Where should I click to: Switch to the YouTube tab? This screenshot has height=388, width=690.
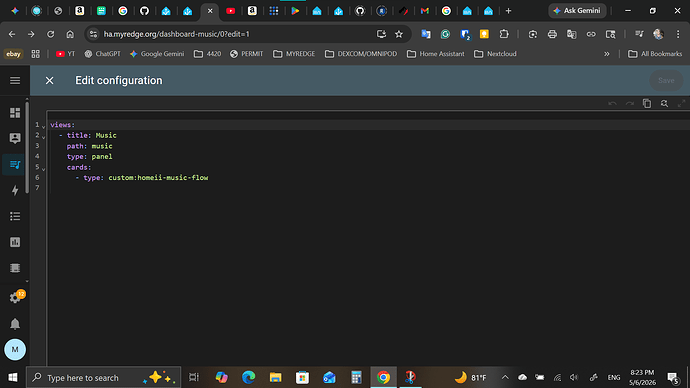pos(231,11)
